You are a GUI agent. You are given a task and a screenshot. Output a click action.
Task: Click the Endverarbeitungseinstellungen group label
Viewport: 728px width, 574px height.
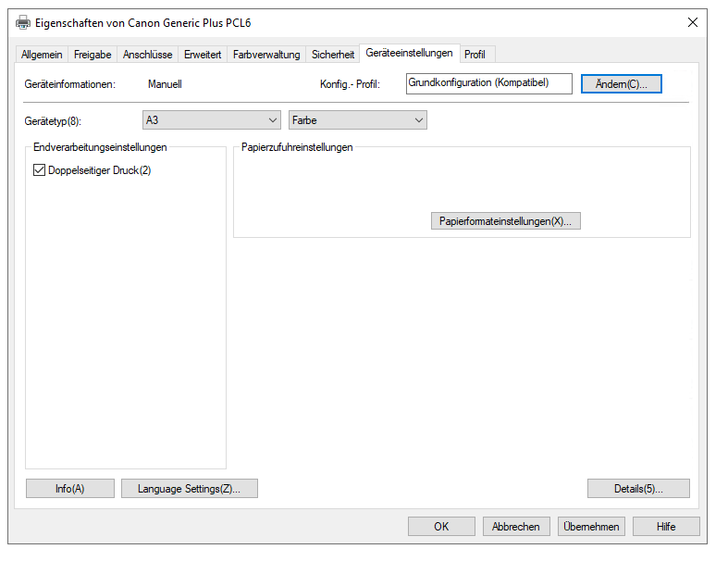(100, 147)
